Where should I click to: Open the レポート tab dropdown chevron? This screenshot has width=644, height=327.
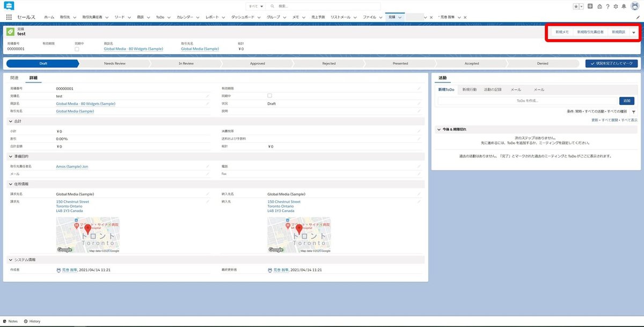pos(223,17)
